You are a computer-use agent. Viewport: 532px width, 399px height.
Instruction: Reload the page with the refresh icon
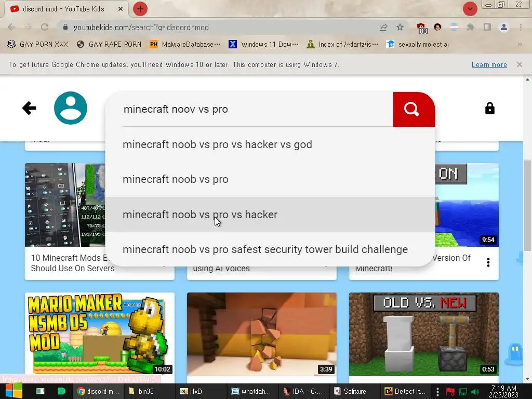[x=45, y=27]
